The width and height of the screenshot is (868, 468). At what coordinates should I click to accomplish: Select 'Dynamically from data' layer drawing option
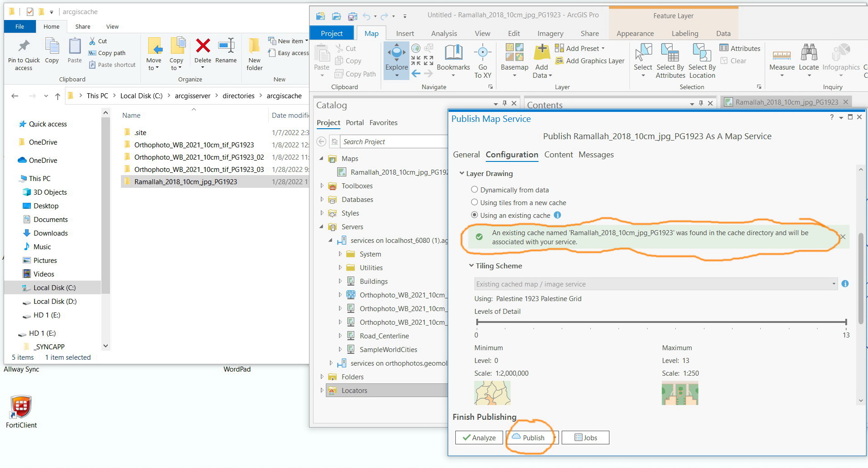(475, 190)
